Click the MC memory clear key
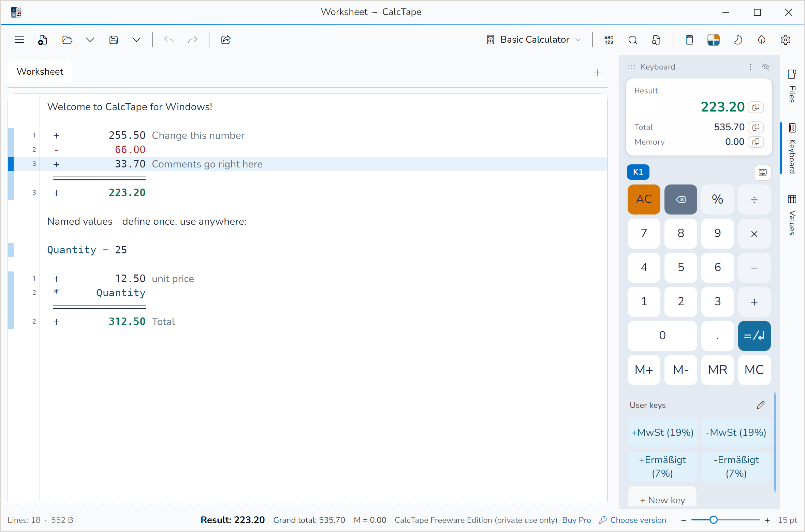This screenshot has height=532, width=805. pos(755,370)
